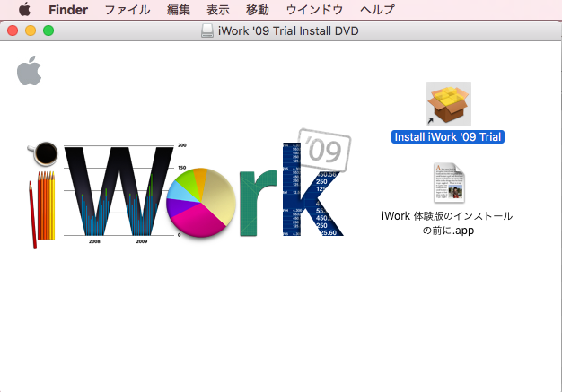Open the ヘルプ menu
The image size is (562, 392).
click(377, 10)
